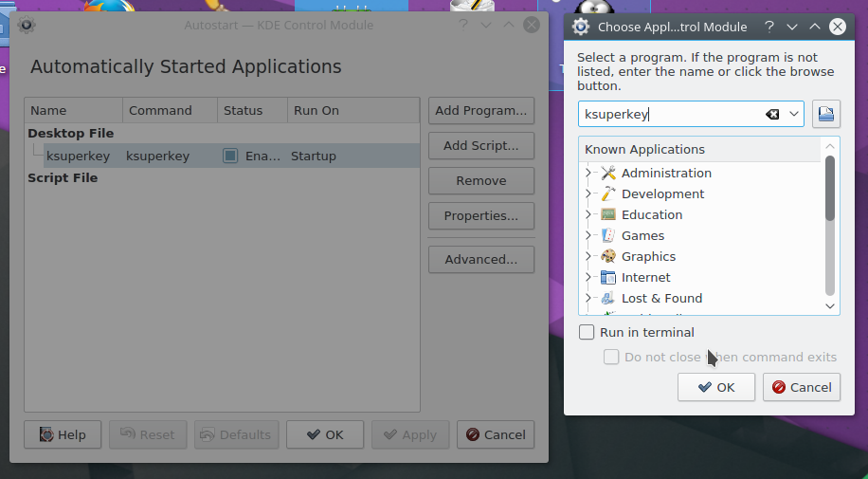Expand the Graphics category
Screen dimensions: 868x479
tap(588, 257)
